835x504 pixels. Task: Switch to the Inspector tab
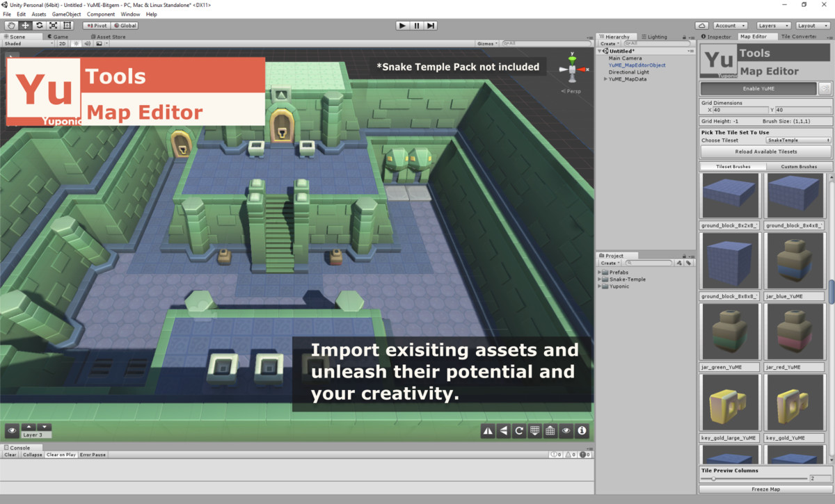(717, 37)
